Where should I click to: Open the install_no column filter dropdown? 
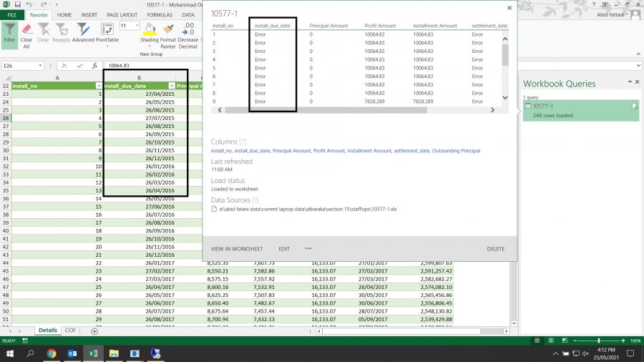coord(99,86)
